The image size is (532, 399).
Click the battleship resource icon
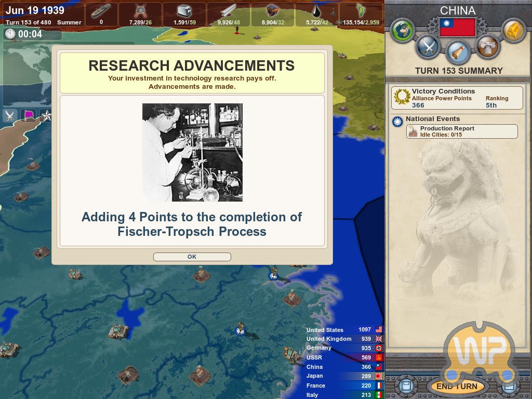click(x=101, y=12)
